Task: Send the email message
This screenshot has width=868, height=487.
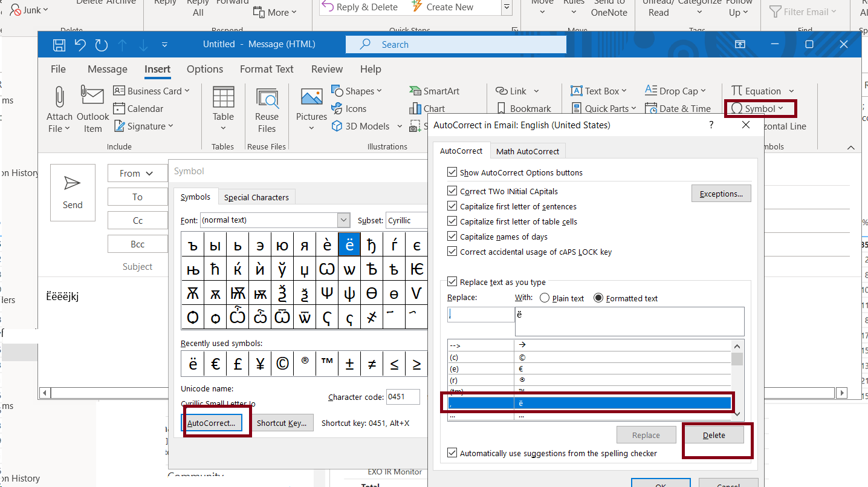Action: point(73,192)
